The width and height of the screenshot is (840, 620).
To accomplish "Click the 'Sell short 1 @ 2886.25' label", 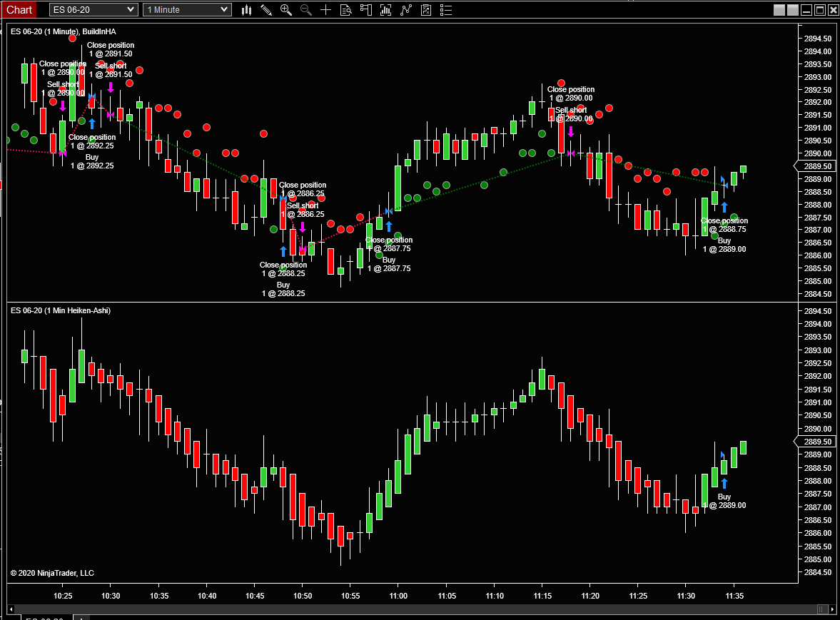I will 303,210.
